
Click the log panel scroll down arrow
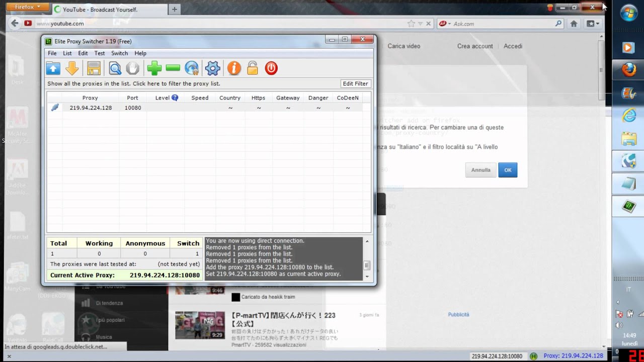click(x=367, y=277)
